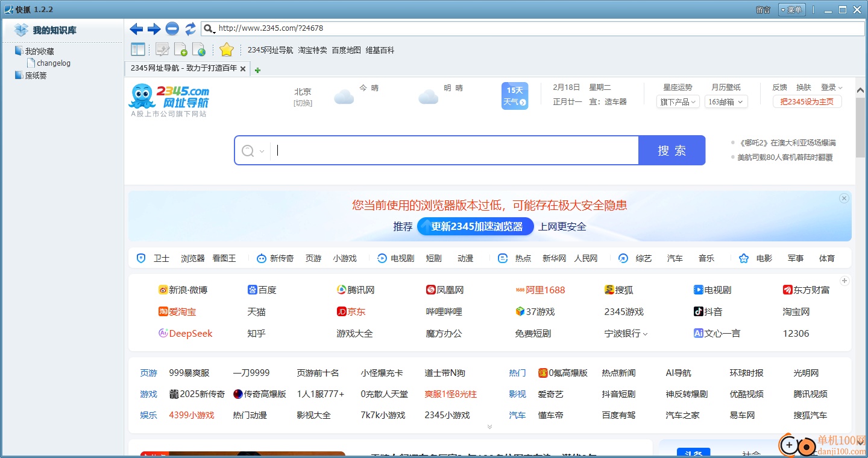Viewport: 868px width, 458px height.
Task: Click the 新传奇 game face icon
Action: tap(261, 258)
